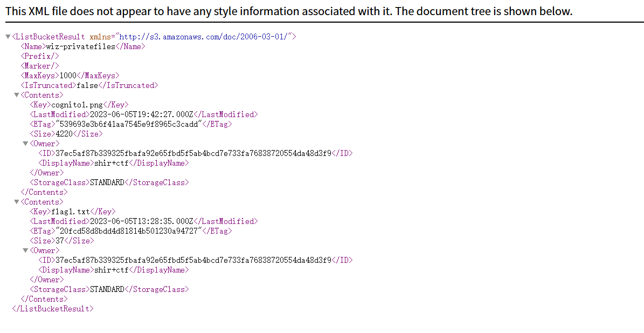Click the xmlns S3 namespace URL
Screen dimensions: 644x333
coord(205,37)
